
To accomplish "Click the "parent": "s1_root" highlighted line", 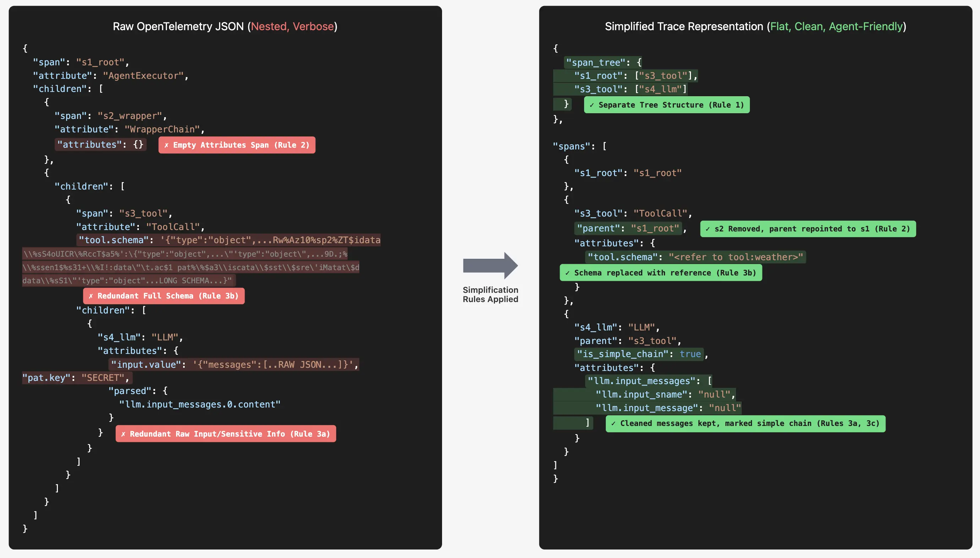I will 631,228.
